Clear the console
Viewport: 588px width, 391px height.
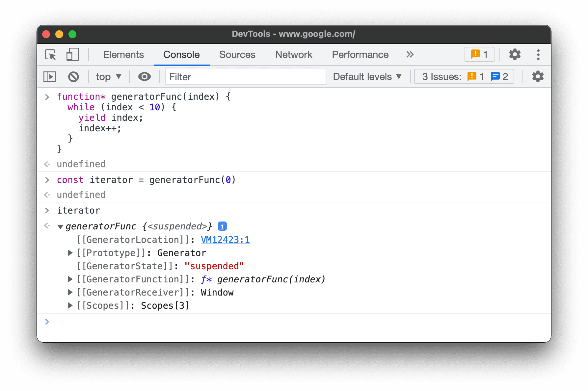point(73,76)
